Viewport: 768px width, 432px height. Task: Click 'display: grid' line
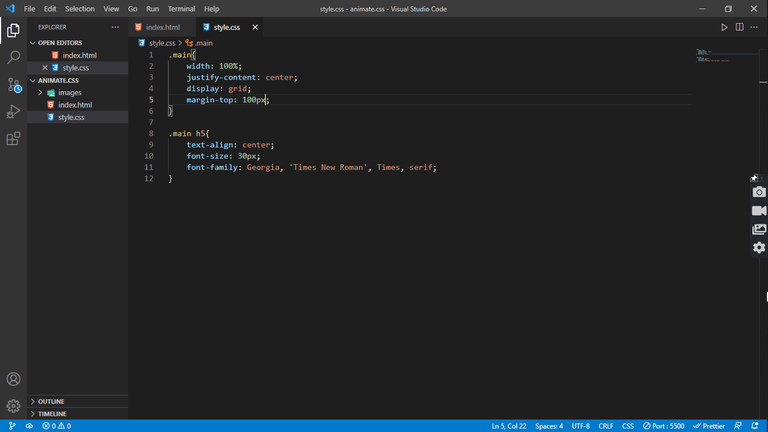(218, 89)
